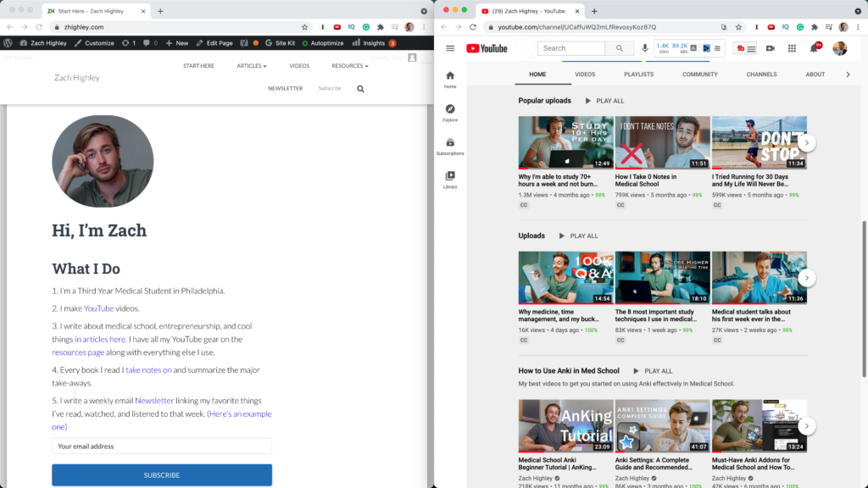The image size is (868, 488).
Task: Open Subscriptions in YouTube sidebar
Action: 450,147
